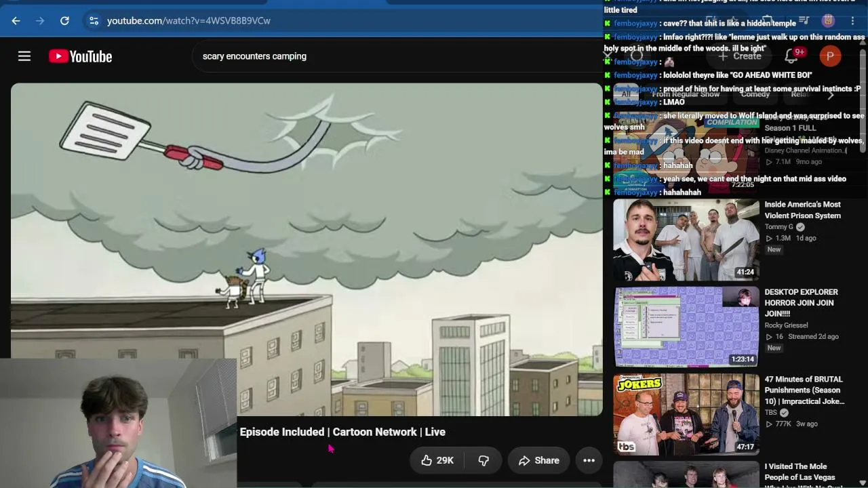Viewport: 868px width, 488px height.
Task: Open the 'DESKTOP EXPLORER HORROR' video thumbnail
Action: pyautogui.click(x=686, y=327)
